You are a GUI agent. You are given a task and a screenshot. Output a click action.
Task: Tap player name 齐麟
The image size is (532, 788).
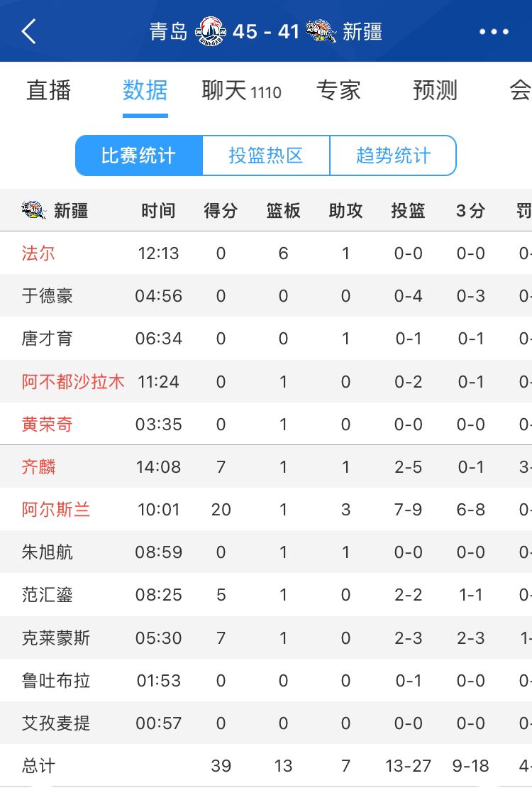point(39,467)
